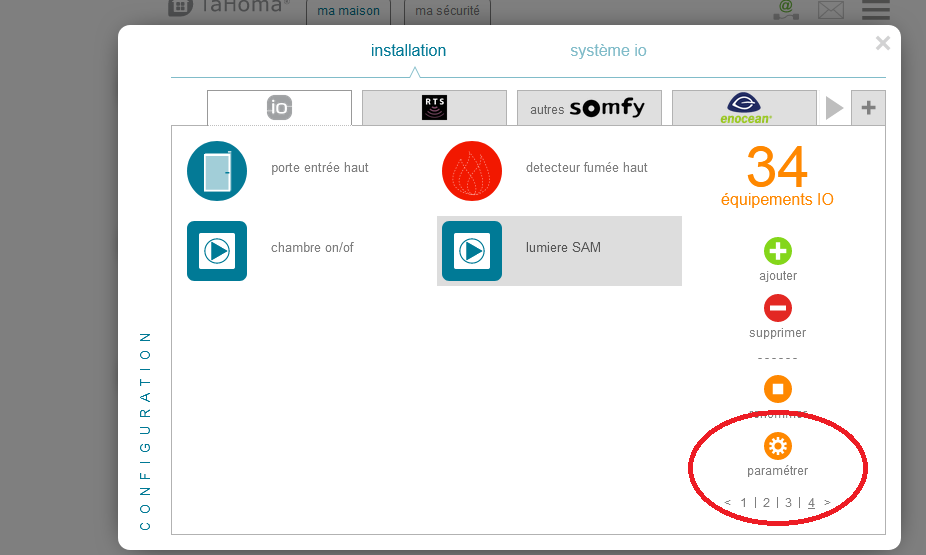Click the green ajouter plus icon
926x555 pixels.
coord(777,251)
